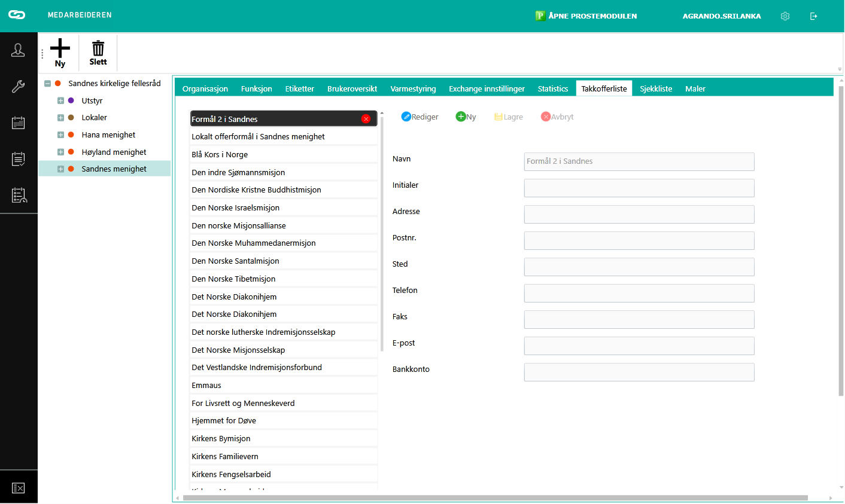845x504 pixels.
Task: Switch to the Etiketter tab
Action: [300, 88]
